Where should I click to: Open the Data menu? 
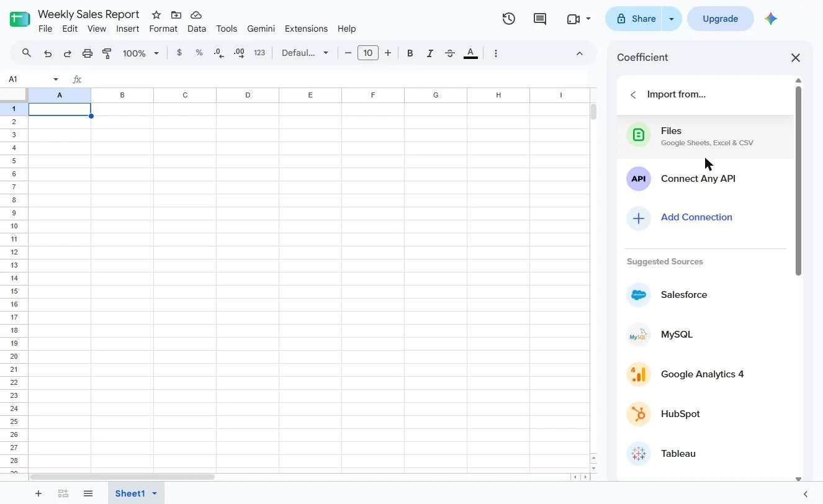coord(197,29)
